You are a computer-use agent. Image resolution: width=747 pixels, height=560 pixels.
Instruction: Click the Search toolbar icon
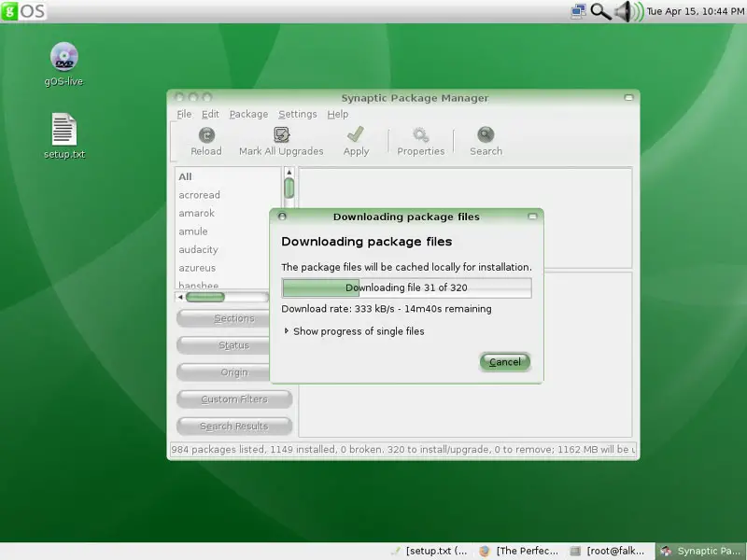coord(486,135)
